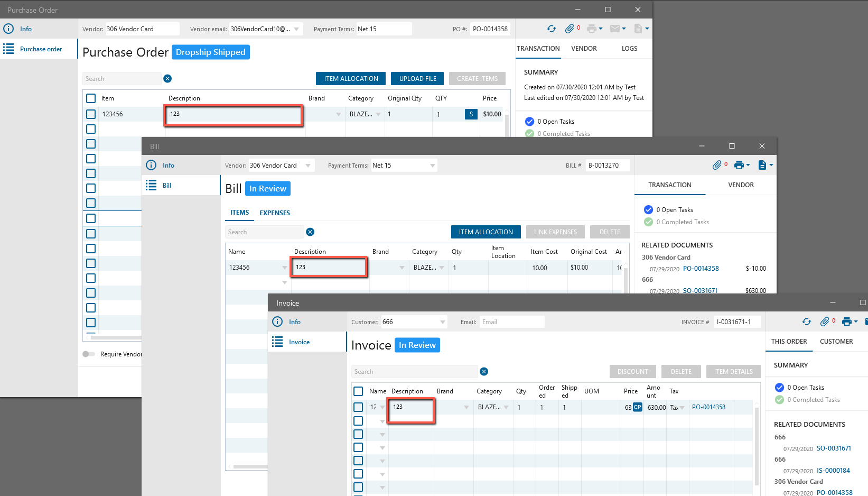Refresh the Invoice using the sync icon
The width and height of the screenshot is (868, 496).
coord(807,322)
